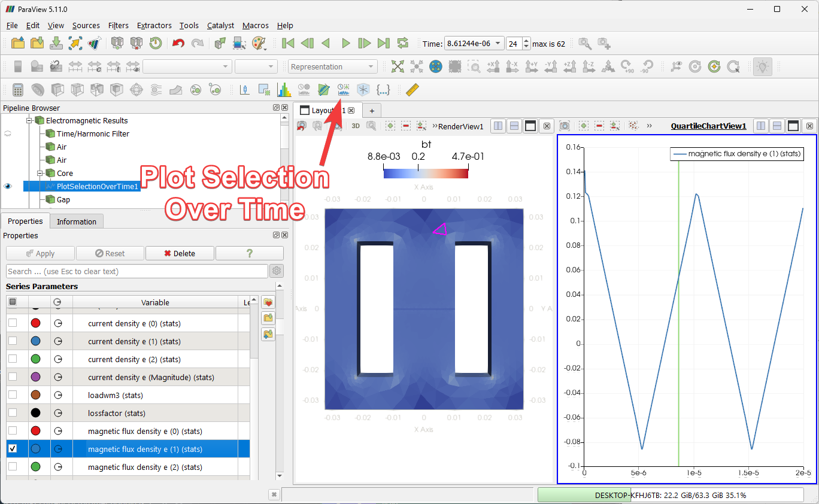Open the Representation dropdown
Screen dimensions: 819x504
[332, 66]
